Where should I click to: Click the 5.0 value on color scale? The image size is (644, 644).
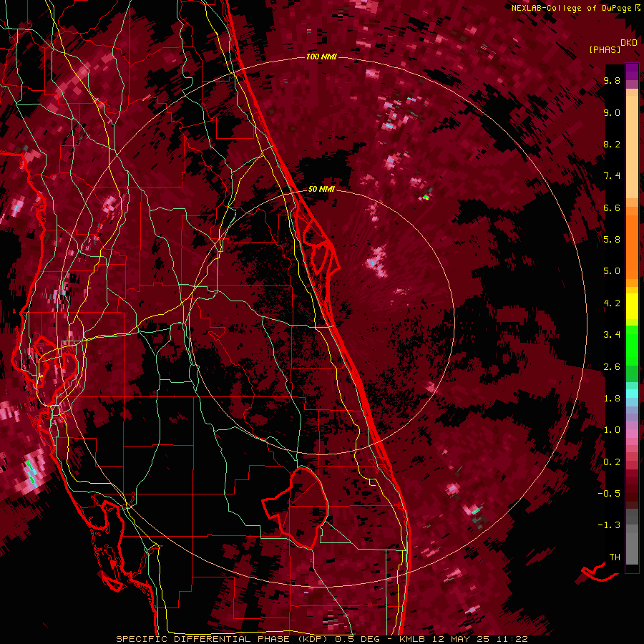coord(612,271)
